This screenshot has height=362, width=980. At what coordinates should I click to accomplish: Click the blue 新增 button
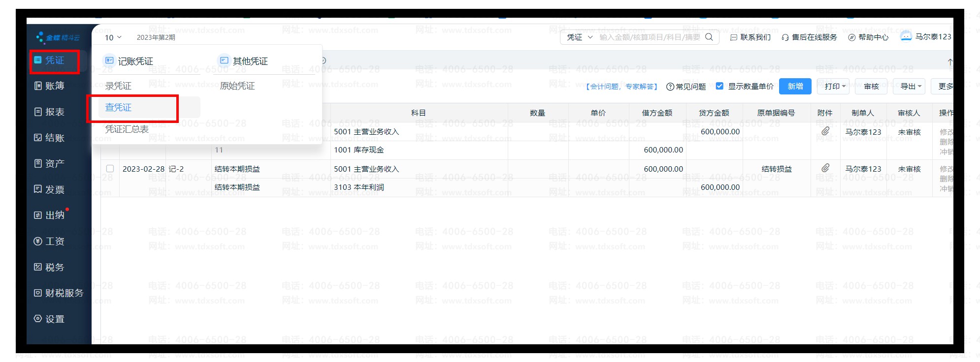(x=795, y=86)
